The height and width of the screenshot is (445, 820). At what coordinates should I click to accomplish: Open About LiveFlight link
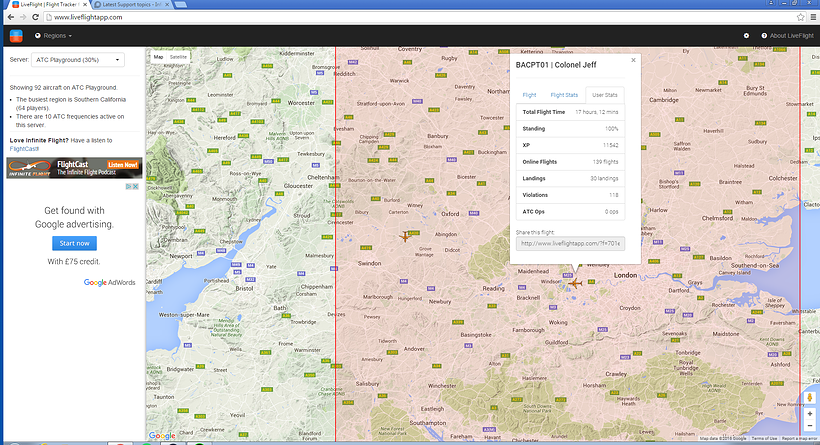788,36
